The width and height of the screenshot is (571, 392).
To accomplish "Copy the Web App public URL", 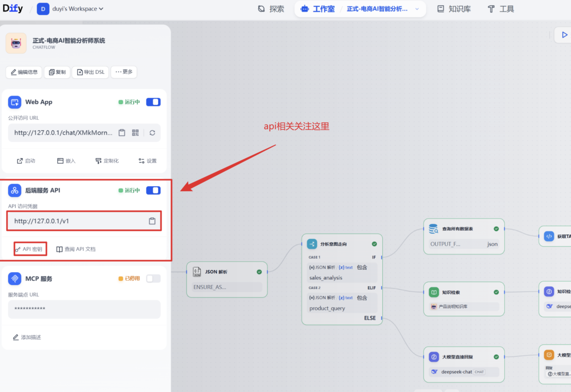I will pos(122,133).
